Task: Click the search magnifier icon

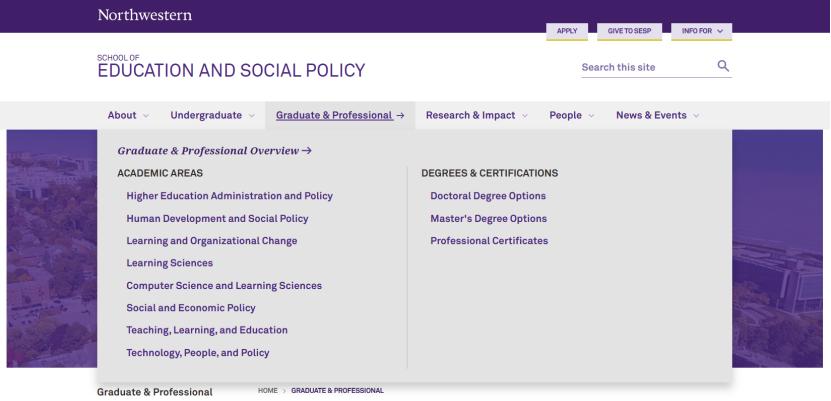Action: point(723,67)
